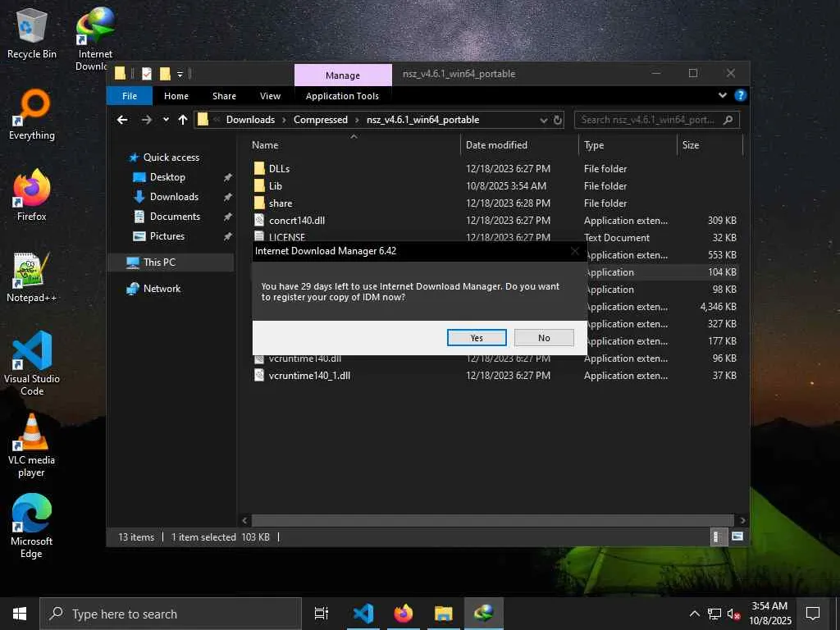This screenshot has width=840, height=630.
Task: Open Firefox from the taskbar
Action: [x=404, y=614]
